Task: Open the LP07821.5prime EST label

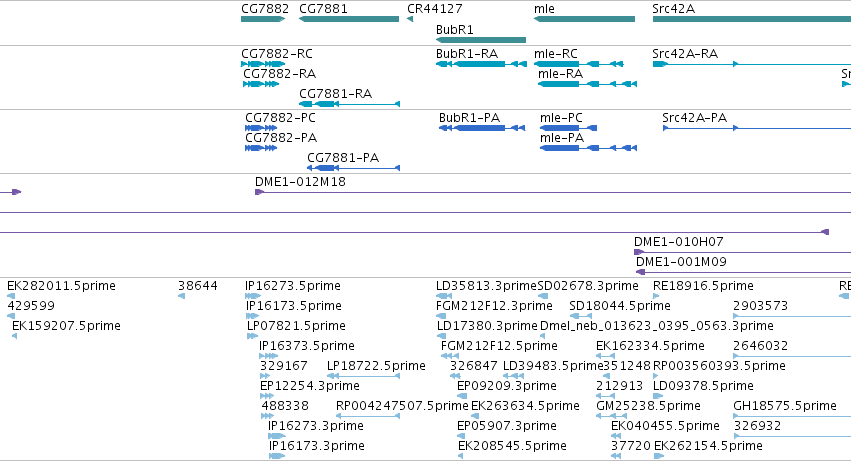Action: click(296, 326)
